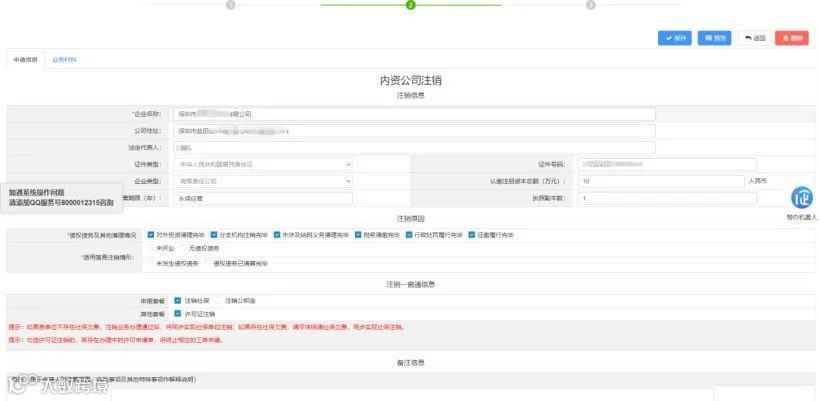Click the blue 保存 save button
This screenshot has height=401, width=820.
pos(675,38)
